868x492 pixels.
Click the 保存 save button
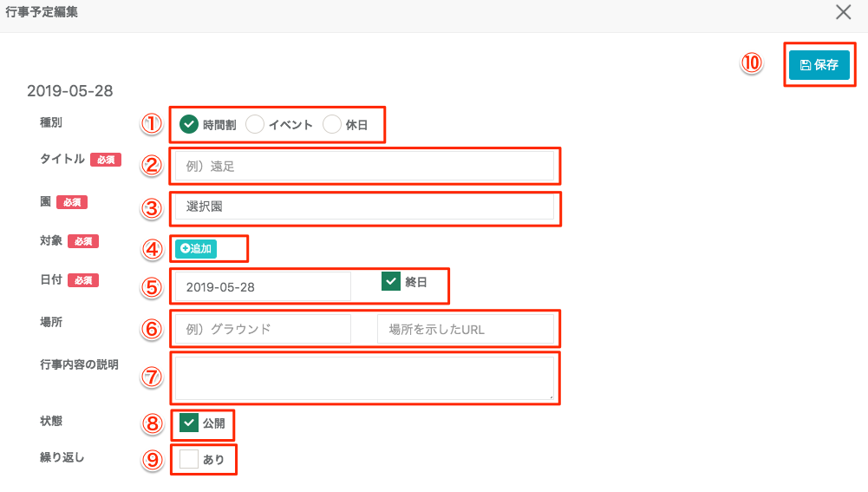pyautogui.click(x=819, y=65)
